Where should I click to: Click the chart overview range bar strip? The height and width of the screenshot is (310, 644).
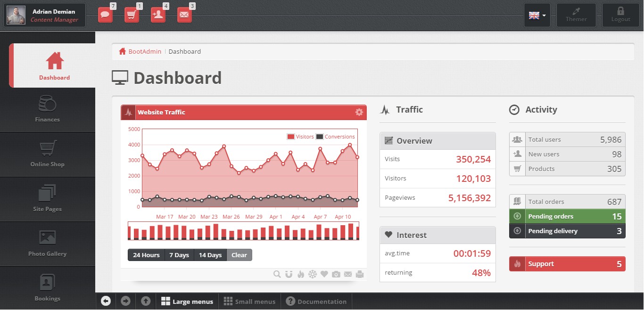[x=243, y=231]
